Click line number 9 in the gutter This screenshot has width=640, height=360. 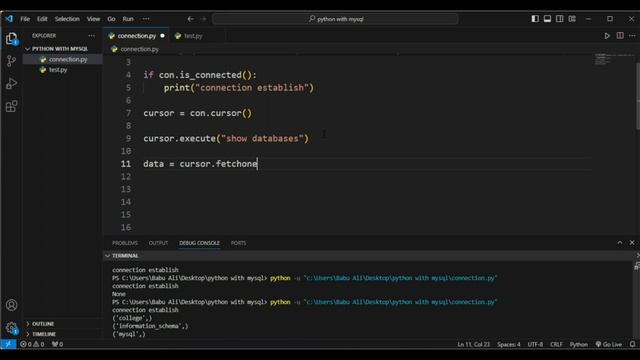click(x=128, y=138)
